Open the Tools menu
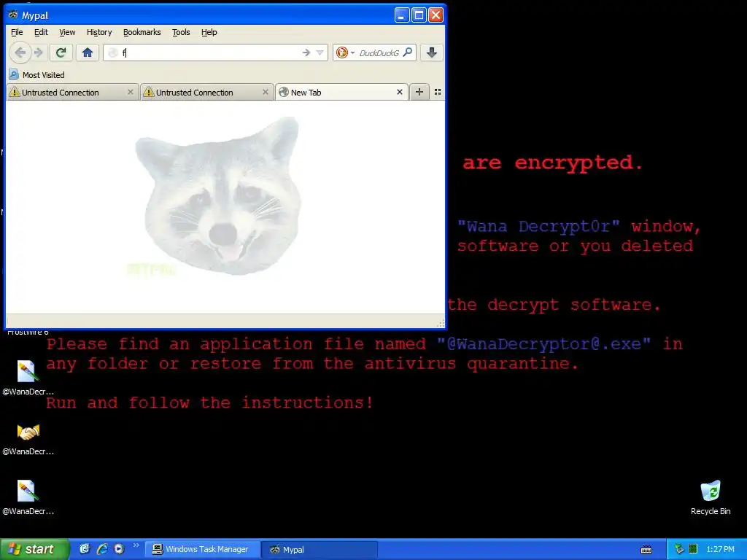This screenshot has height=560, width=747. tap(181, 32)
